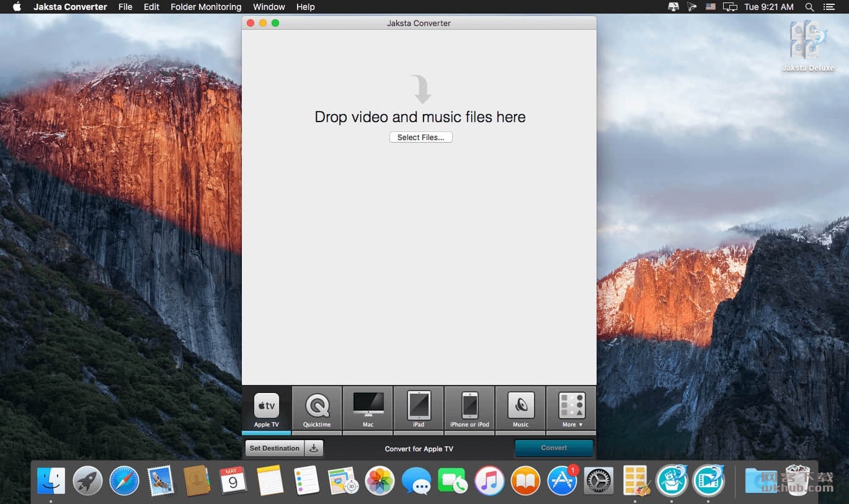Image resolution: width=849 pixels, height=504 pixels.
Task: Open the Apple menu
Action: pos(17,7)
